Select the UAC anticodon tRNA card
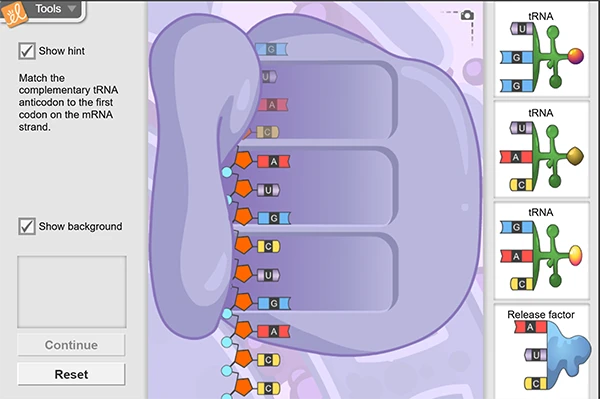Viewport: 600px width, 399px height. (x=541, y=150)
